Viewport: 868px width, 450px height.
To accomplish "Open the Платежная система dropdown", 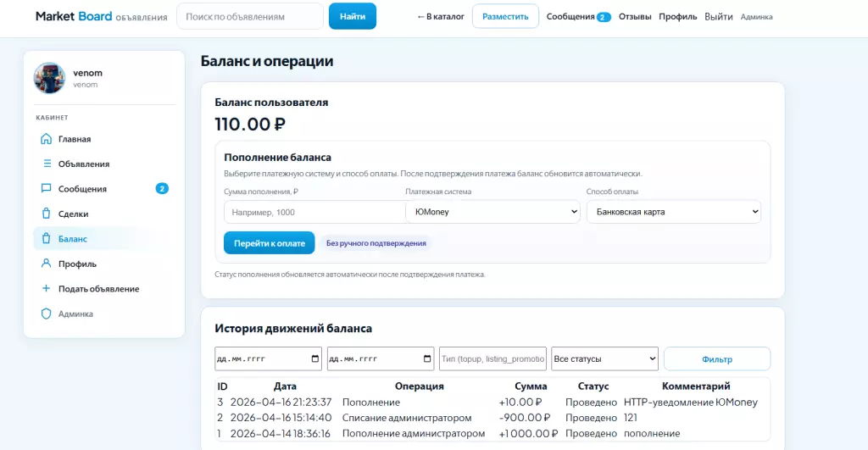I will coord(492,212).
